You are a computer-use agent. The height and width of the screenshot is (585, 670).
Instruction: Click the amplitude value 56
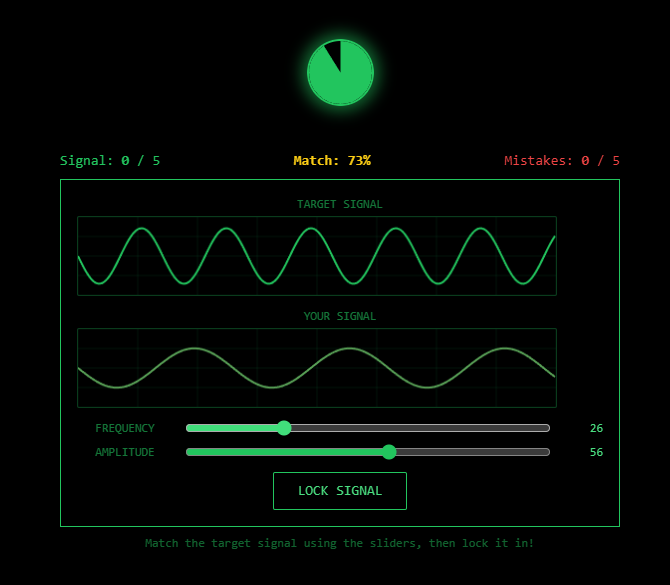click(x=596, y=452)
